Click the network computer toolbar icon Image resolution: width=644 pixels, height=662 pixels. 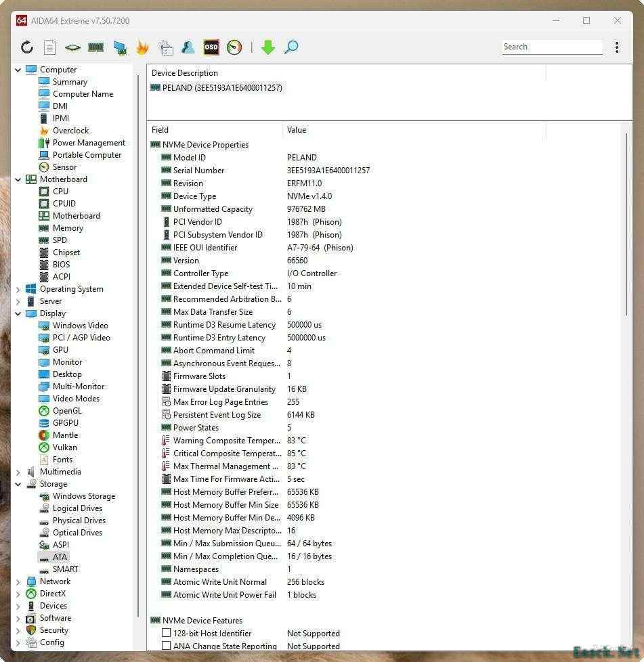click(120, 47)
